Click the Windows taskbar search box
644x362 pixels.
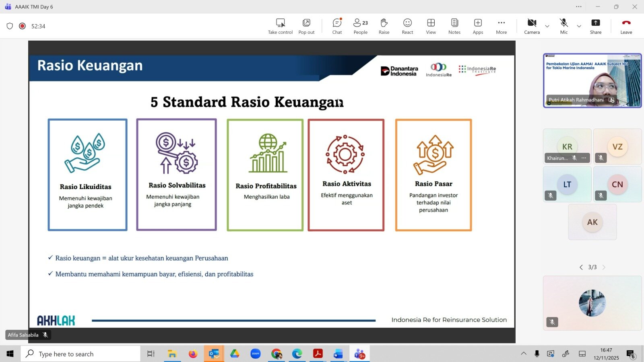click(80, 354)
